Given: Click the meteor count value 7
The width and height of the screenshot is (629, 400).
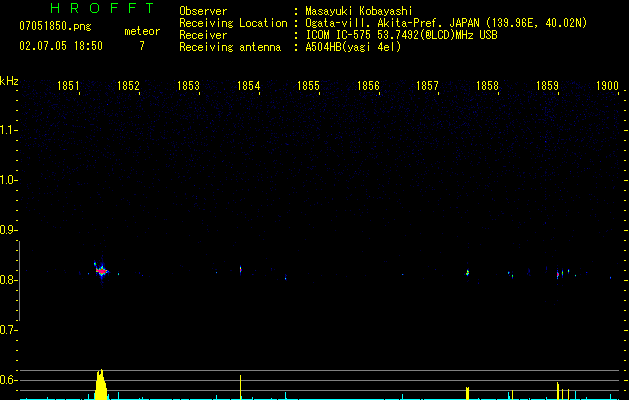Looking at the screenshot, I should coord(142,46).
